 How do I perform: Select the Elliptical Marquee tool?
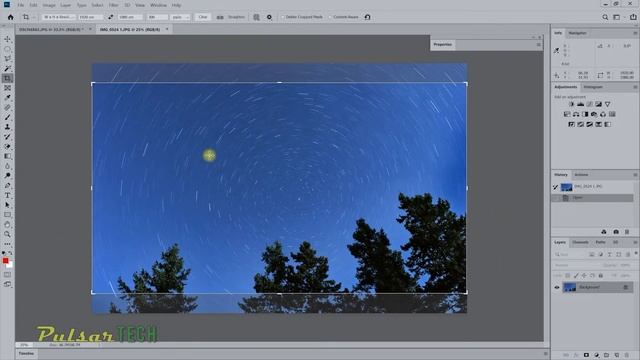point(7,49)
